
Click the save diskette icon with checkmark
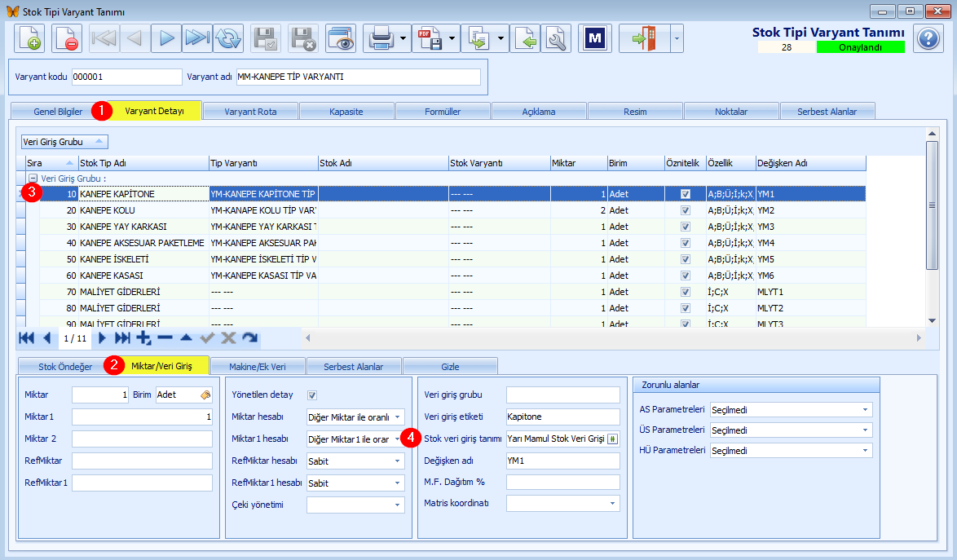(266, 38)
